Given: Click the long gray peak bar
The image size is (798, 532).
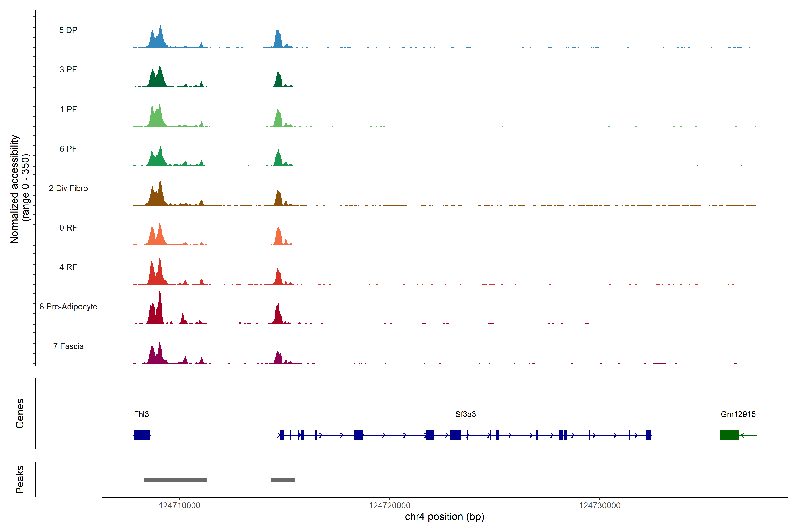Looking at the screenshot, I should pyautogui.click(x=175, y=480).
